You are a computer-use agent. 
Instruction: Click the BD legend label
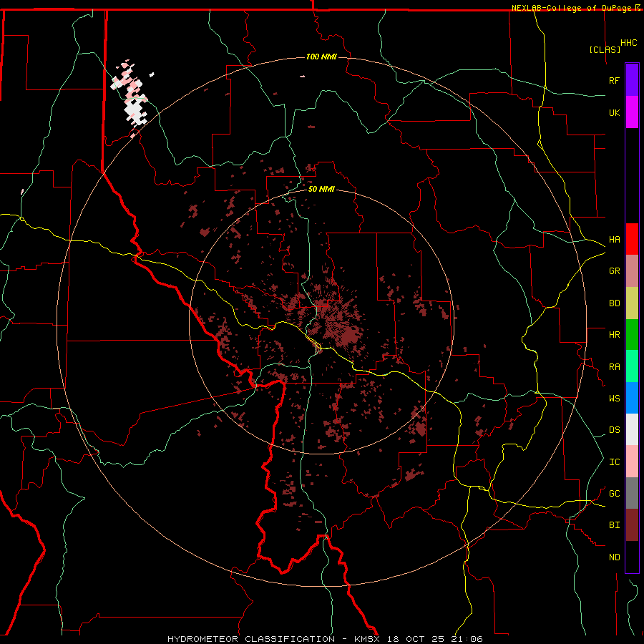coord(614,303)
